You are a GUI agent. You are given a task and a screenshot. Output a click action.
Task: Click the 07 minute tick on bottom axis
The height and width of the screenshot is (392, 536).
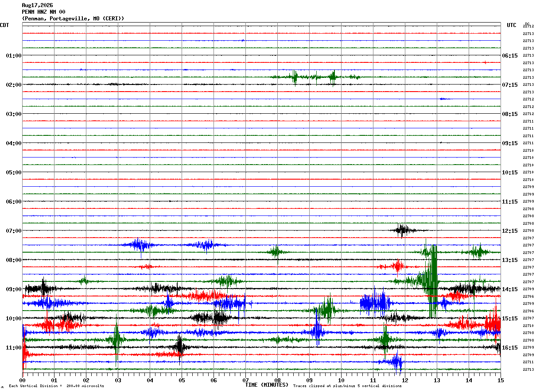pos(245,380)
